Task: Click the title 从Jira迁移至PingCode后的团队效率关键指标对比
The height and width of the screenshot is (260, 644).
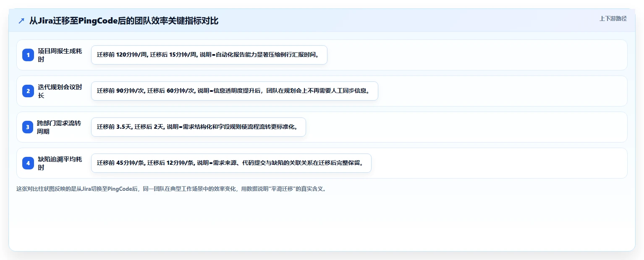Action: 124,21
